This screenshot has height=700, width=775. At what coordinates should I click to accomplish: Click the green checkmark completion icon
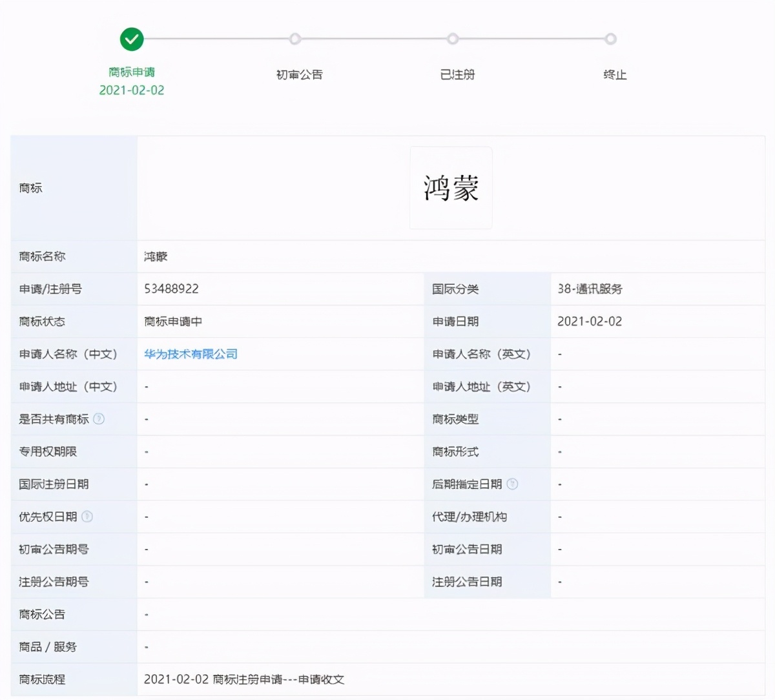tap(131, 39)
